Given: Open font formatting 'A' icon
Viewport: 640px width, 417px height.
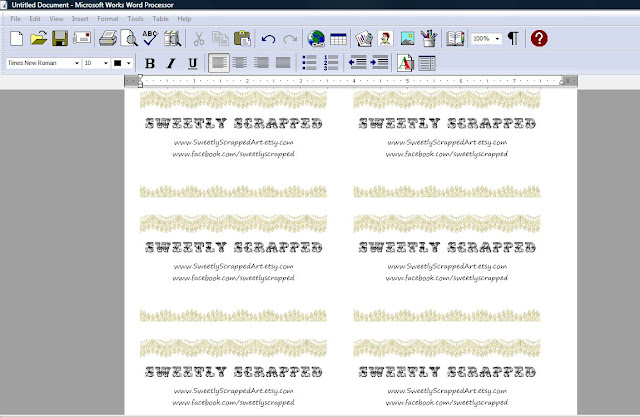Looking at the screenshot, I should pos(405,63).
